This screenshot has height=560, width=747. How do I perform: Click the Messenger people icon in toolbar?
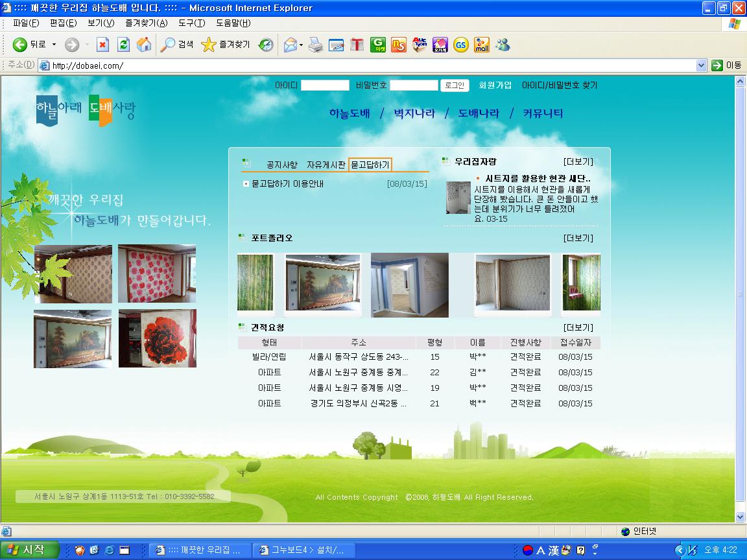point(502,45)
